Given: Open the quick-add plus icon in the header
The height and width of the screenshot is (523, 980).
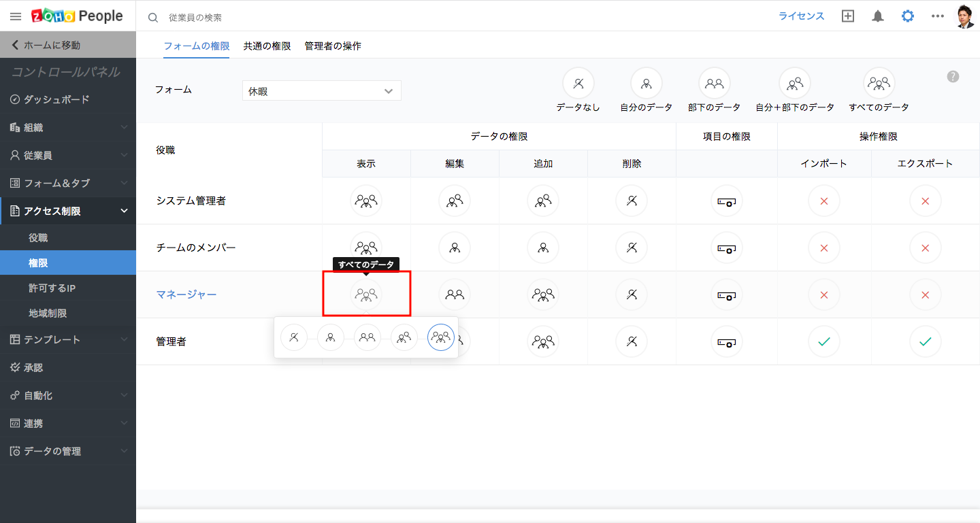Looking at the screenshot, I should click(848, 16).
